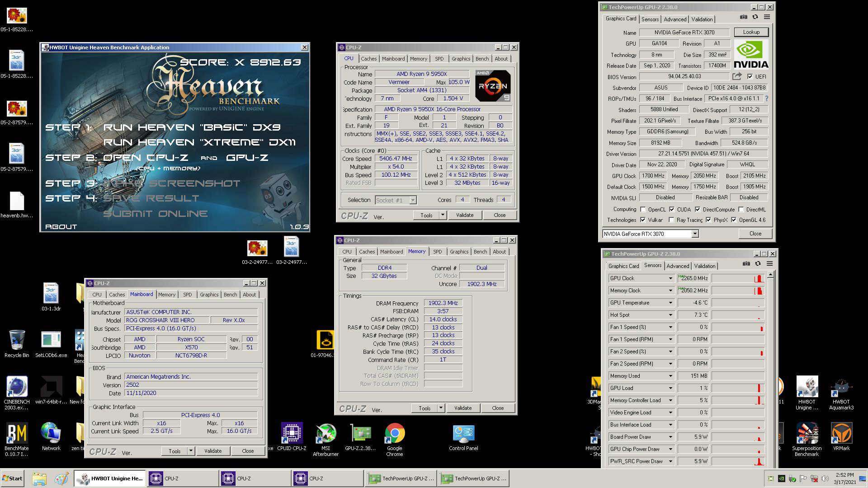Switch to SPD tab in CPU-Z Memory window
Image resolution: width=868 pixels, height=488 pixels.
click(x=437, y=252)
